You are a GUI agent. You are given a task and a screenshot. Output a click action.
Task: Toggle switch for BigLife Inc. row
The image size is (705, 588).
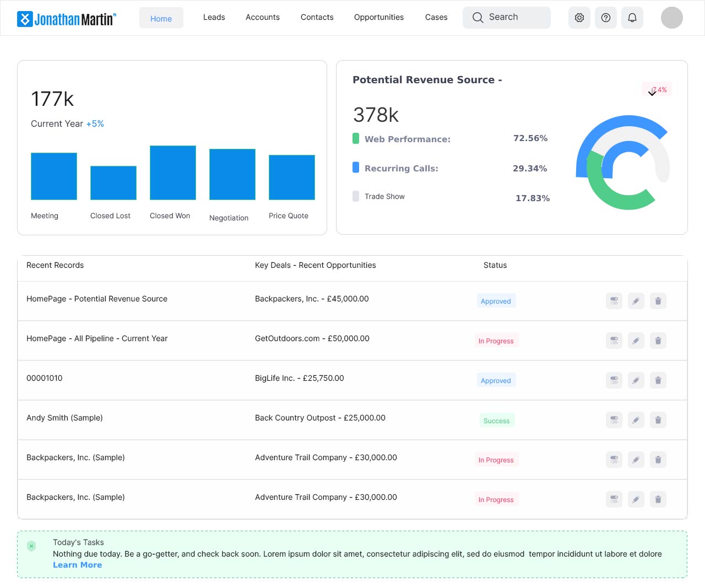pyautogui.click(x=614, y=380)
